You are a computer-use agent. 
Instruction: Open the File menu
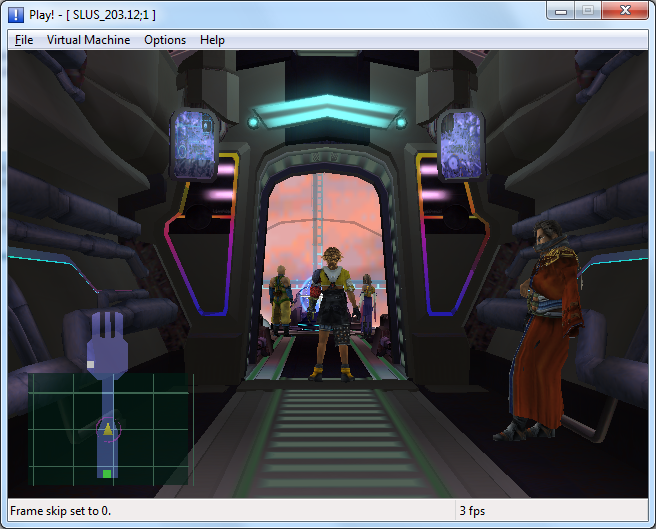tap(24, 40)
